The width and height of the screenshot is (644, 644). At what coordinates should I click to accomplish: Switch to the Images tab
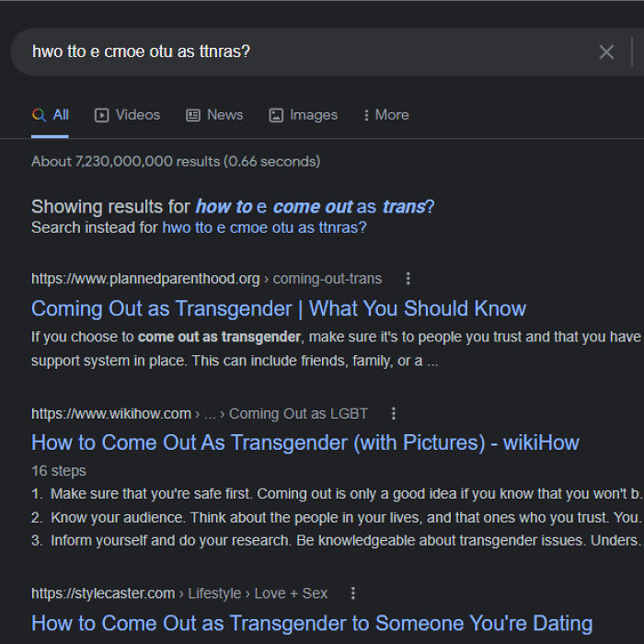point(313,115)
